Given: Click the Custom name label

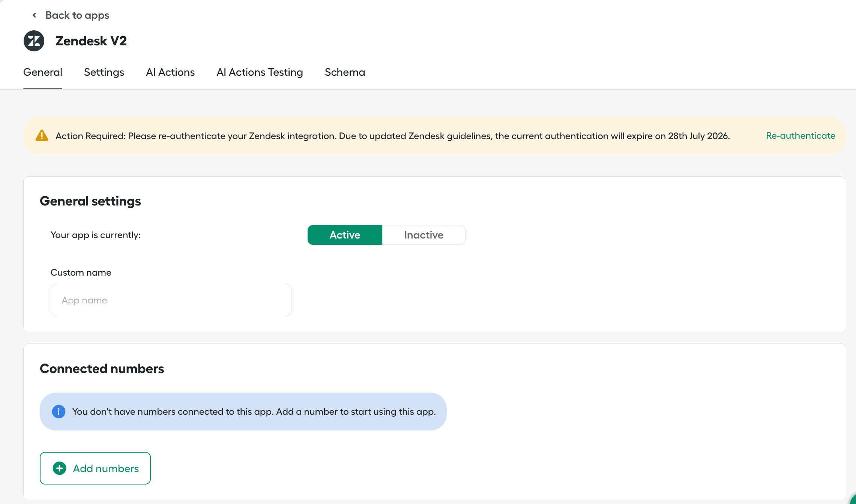Looking at the screenshot, I should 81,272.
